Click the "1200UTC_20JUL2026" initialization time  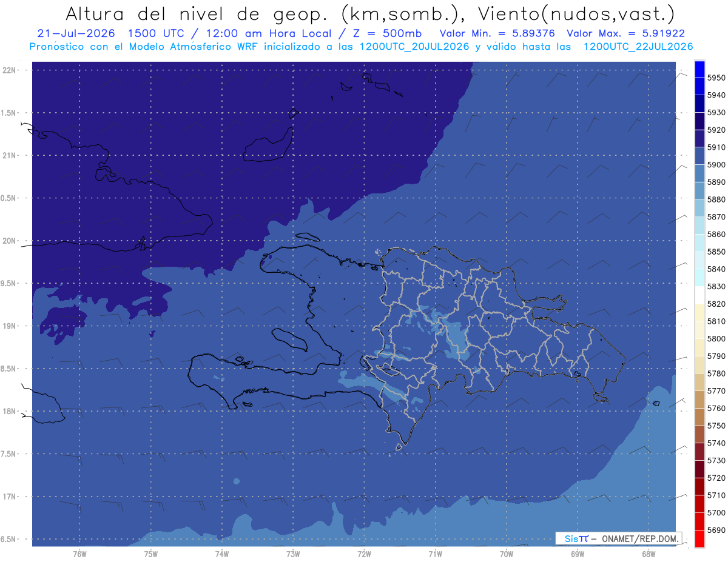coord(414,47)
